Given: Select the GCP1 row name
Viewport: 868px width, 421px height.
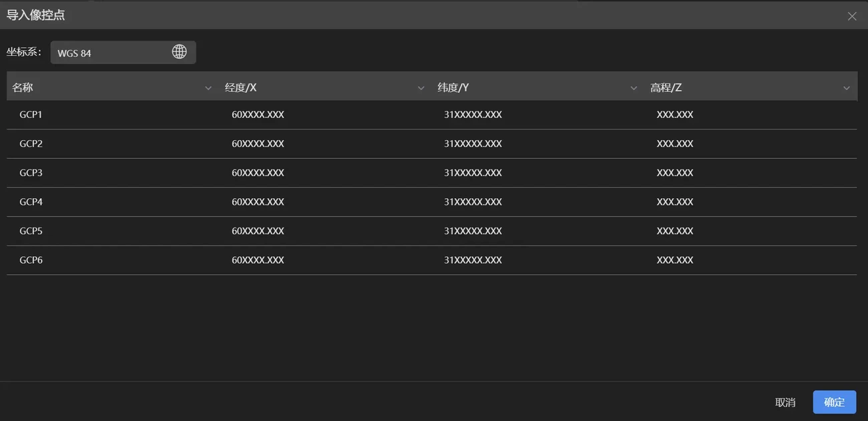Looking at the screenshot, I should tap(31, 115).
